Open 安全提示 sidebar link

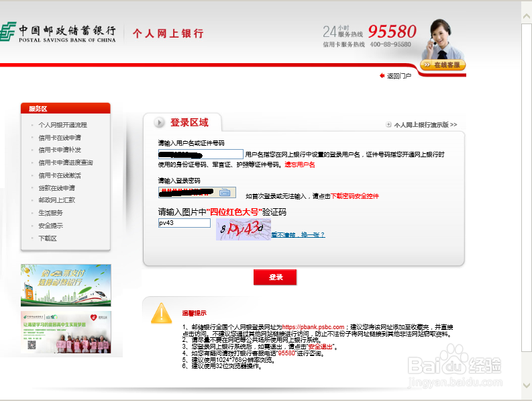[50, 226]
